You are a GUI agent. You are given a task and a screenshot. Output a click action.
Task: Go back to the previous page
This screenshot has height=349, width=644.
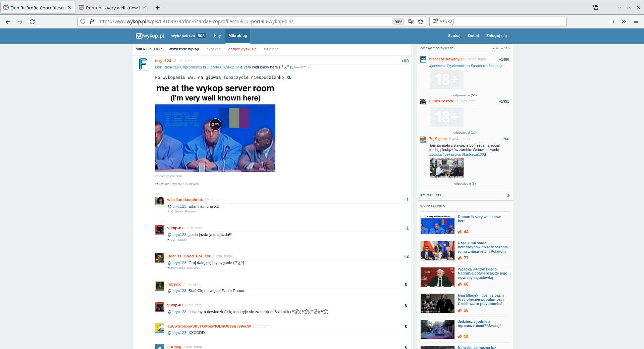(x=8, y=21)
